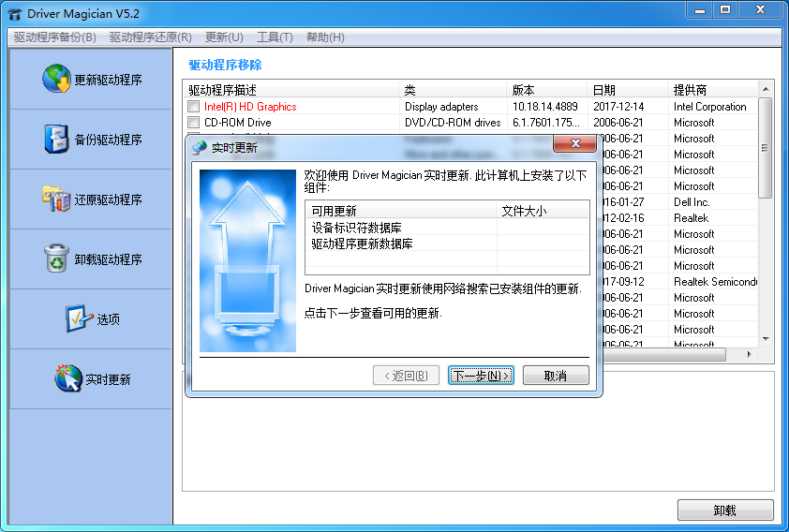
Task: Select the 设备标识符数据库 row
Action: (447, 228)
